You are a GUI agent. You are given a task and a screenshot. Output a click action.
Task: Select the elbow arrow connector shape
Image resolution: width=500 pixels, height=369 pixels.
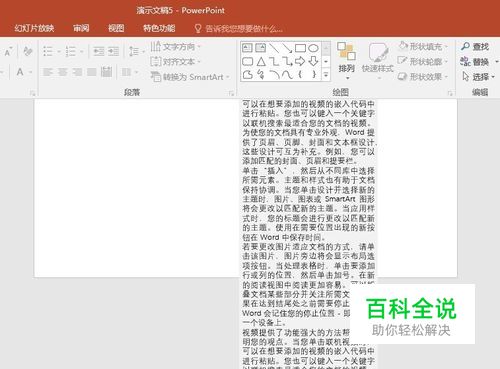tap(287, 61)
